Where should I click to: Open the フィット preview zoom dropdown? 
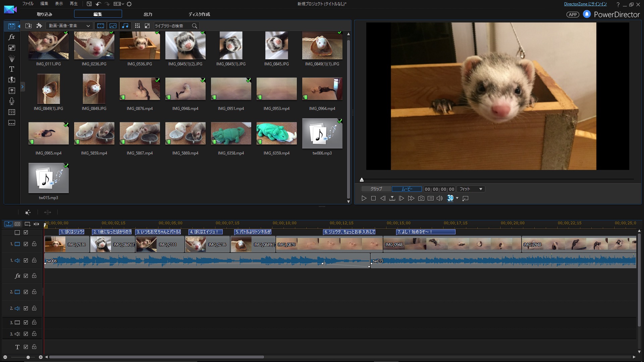pos(471,189)
